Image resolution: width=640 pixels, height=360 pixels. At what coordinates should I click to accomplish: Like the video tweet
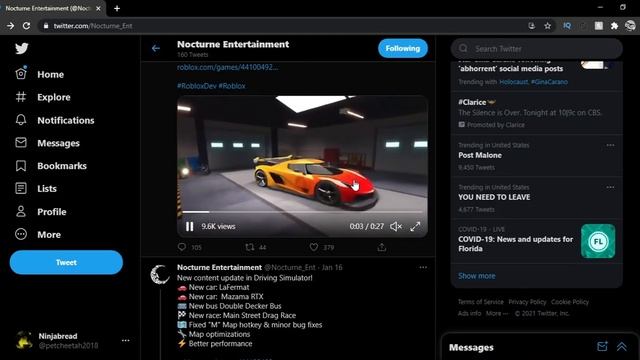(x=313, y=247)
